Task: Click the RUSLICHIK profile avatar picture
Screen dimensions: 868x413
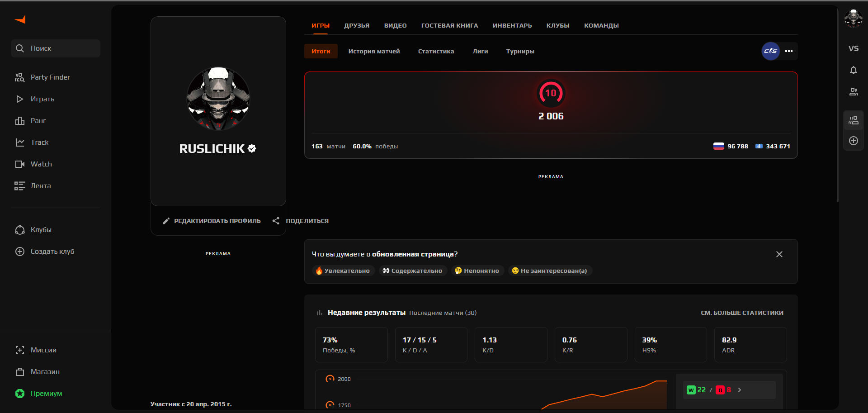Action: [x=218, y=99]
